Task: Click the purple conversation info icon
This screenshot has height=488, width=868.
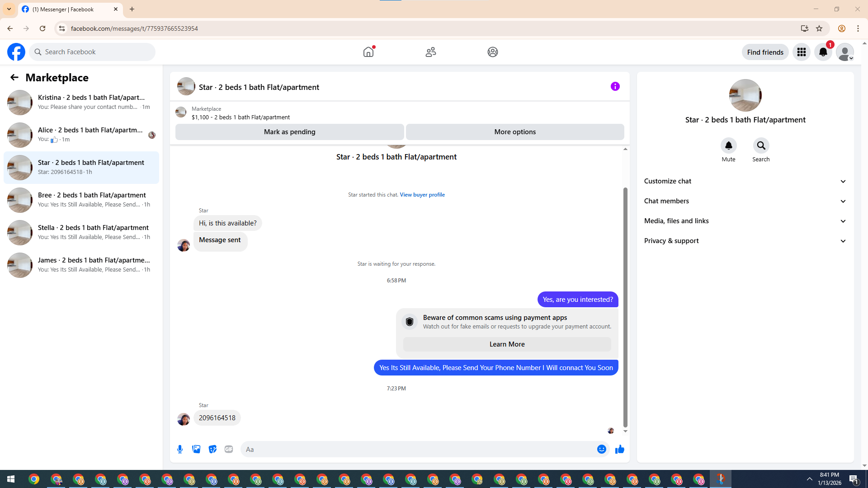Action: coord(615,86)
